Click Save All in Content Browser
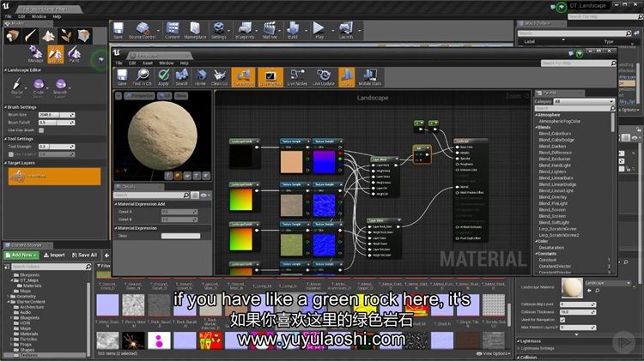 pyautogui.click(x=85, y=256)
